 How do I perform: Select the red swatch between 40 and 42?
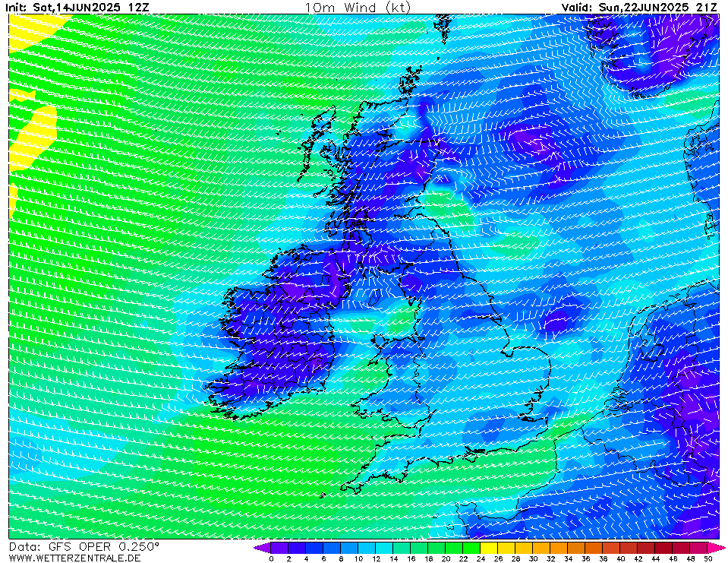click(629, 548)
